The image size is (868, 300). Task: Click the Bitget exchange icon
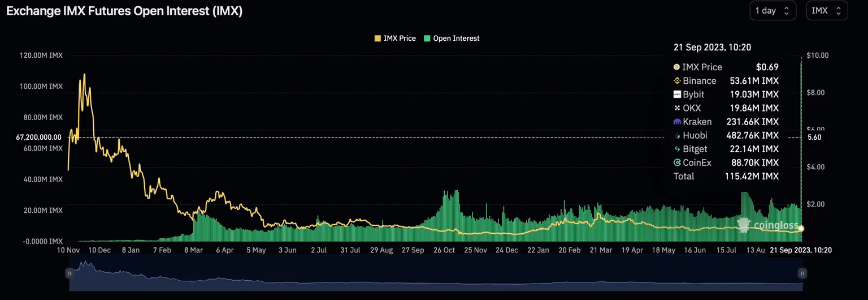click(x=677, y=149)
